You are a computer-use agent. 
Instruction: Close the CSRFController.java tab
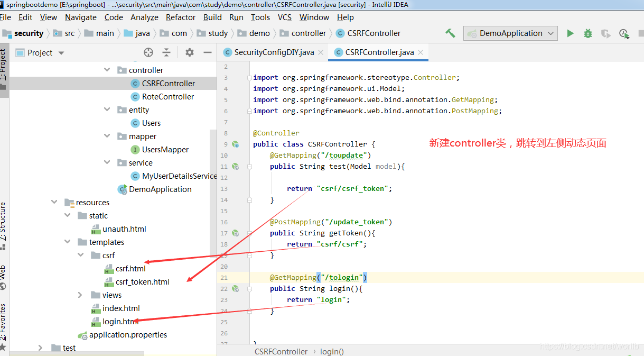(x=421, y=52)
